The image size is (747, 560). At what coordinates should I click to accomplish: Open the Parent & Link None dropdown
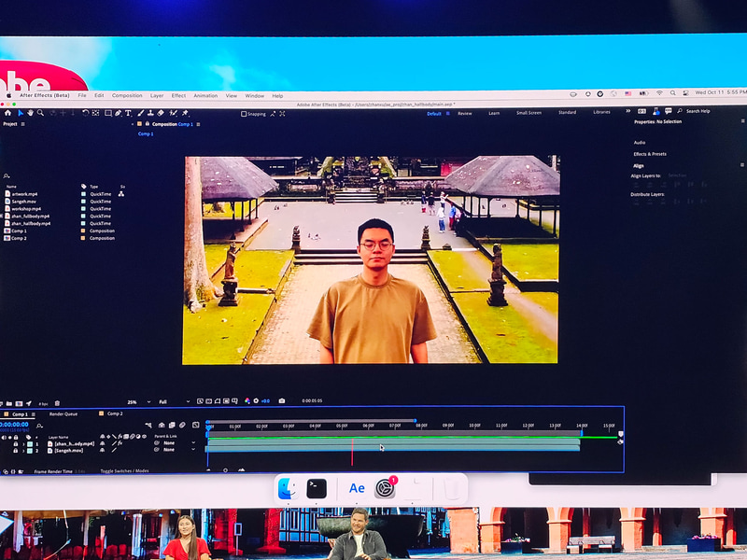(x=170, y=444)
